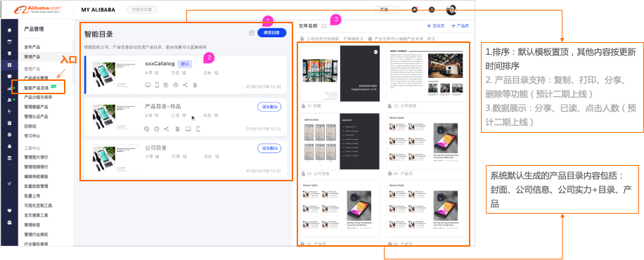Select the xxxCatalog card thumbnail
The height and width of the screenshot is (260, 644).
click(115, 74)
